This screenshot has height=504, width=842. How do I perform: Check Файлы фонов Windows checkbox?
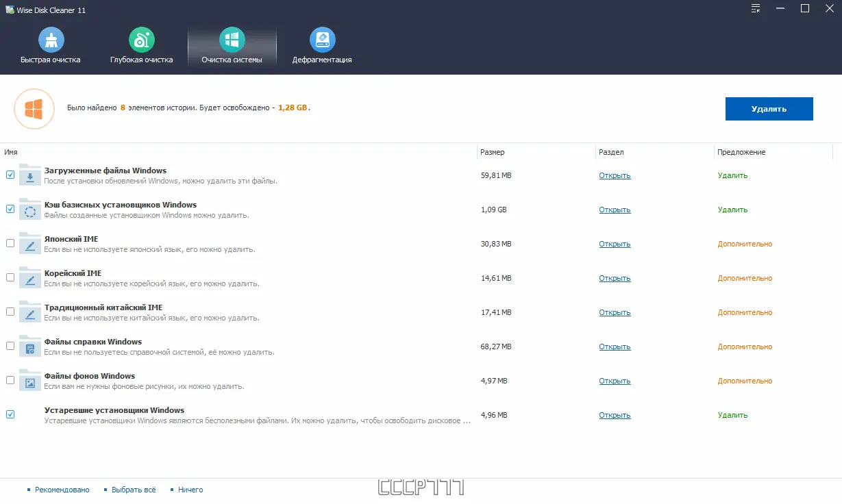[x=10, y=380]
